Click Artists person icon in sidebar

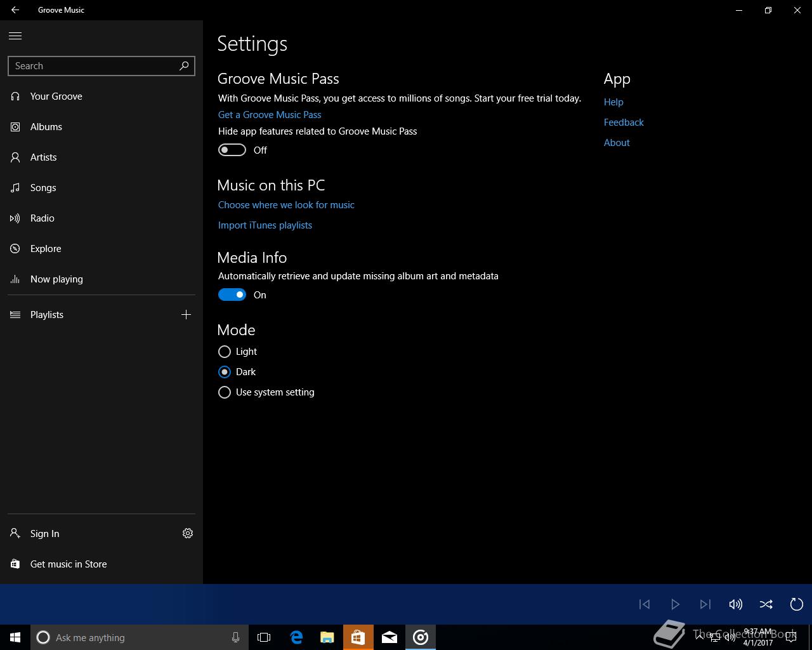(x=15, y=157)
